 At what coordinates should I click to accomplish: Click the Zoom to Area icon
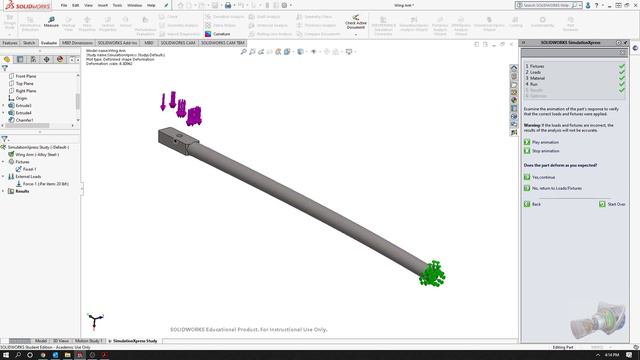(252, 52)
